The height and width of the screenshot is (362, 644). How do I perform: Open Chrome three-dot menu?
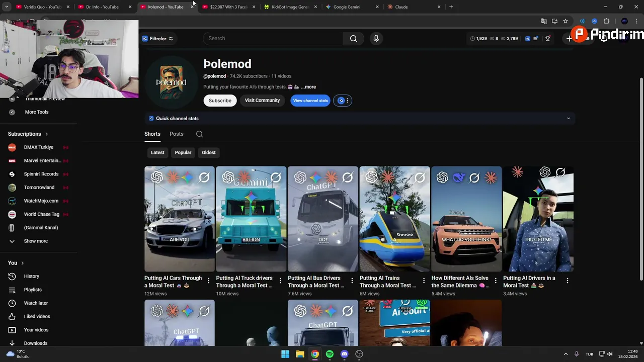click(636, 21)
